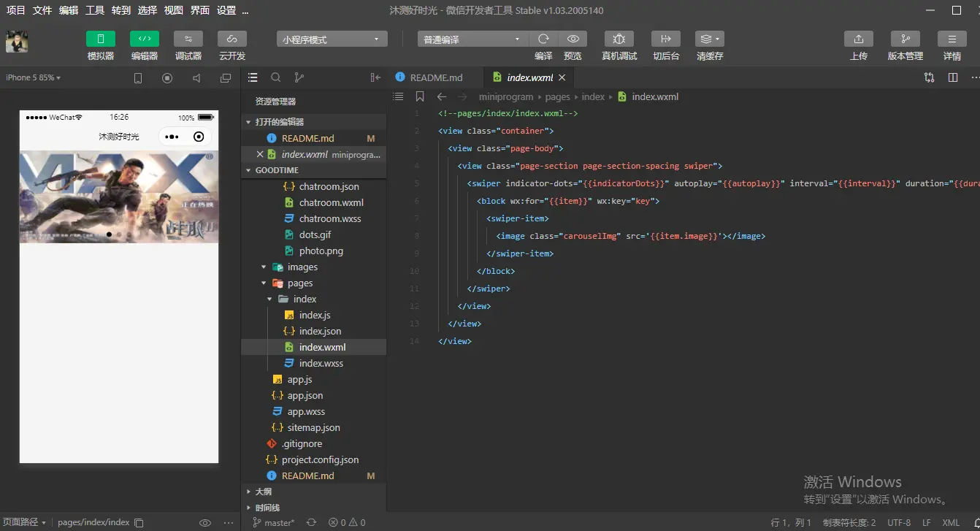Toggle the simulator panel
Image resolution: width=980 pixels, height=531 pixels.
pos(101,39)
